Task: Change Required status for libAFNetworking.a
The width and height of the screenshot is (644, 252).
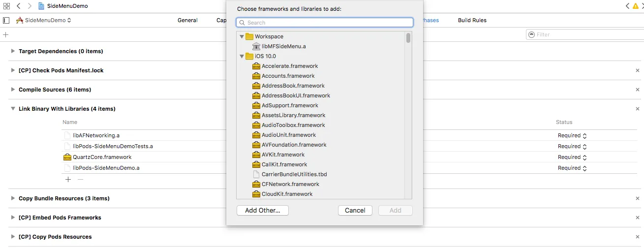Action: (572, 135)
